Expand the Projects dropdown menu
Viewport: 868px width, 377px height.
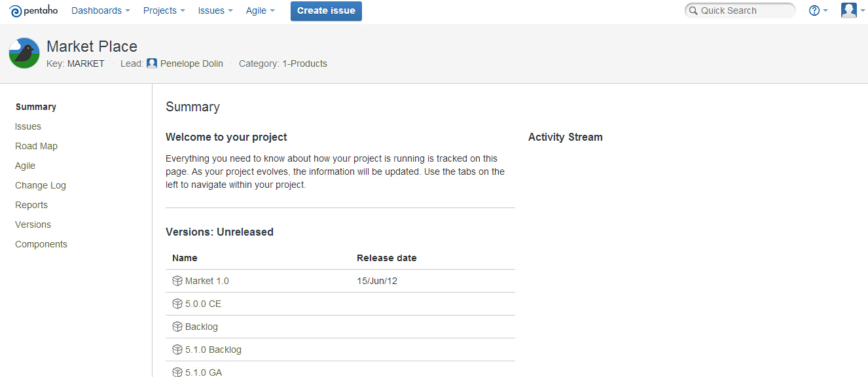[x=164, y=10]
